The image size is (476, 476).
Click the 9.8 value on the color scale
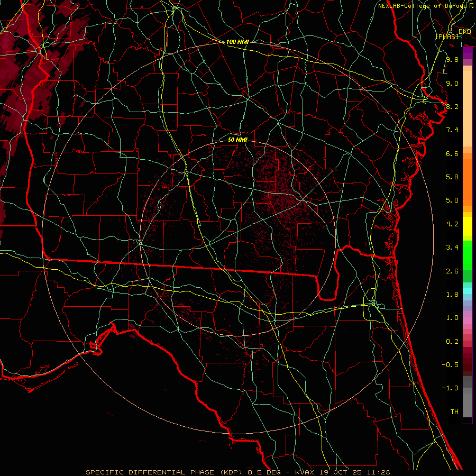(x=452, y=59)
